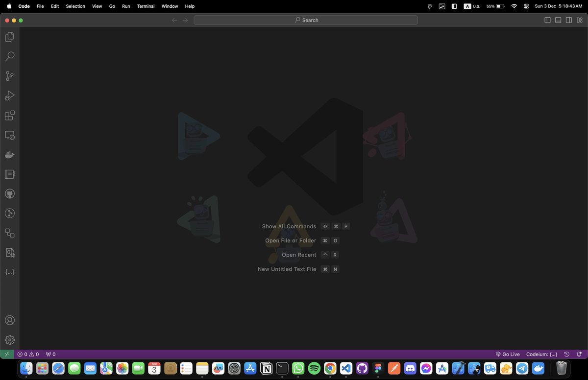Open notifications bell in status bar
The image size is (588, 380).
point(579,354)
